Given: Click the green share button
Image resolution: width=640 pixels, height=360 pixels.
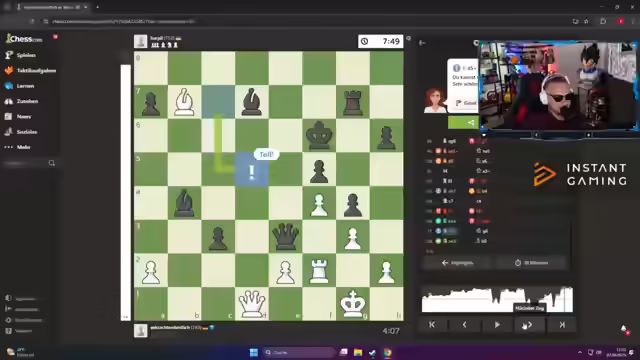Looking at the screenshot, I should pos(463,122).
